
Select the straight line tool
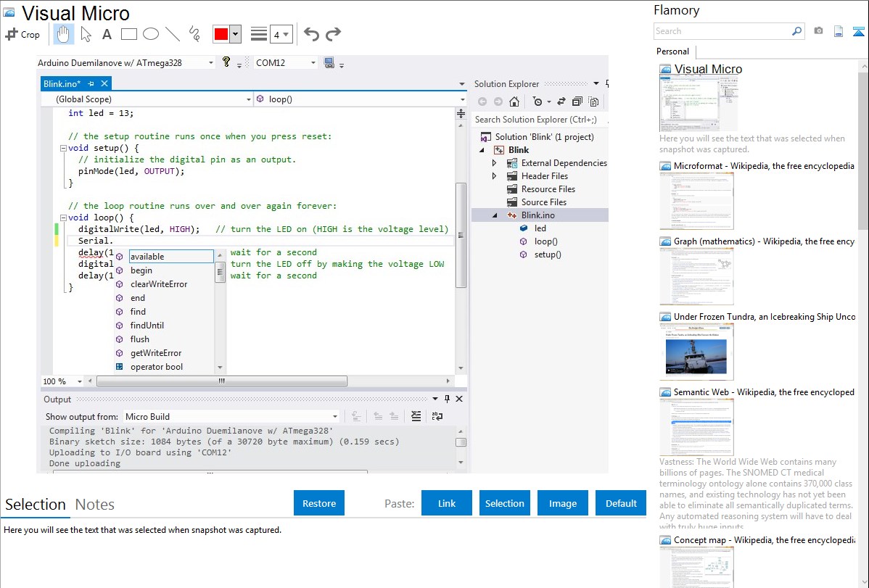(x=173, y=34)
